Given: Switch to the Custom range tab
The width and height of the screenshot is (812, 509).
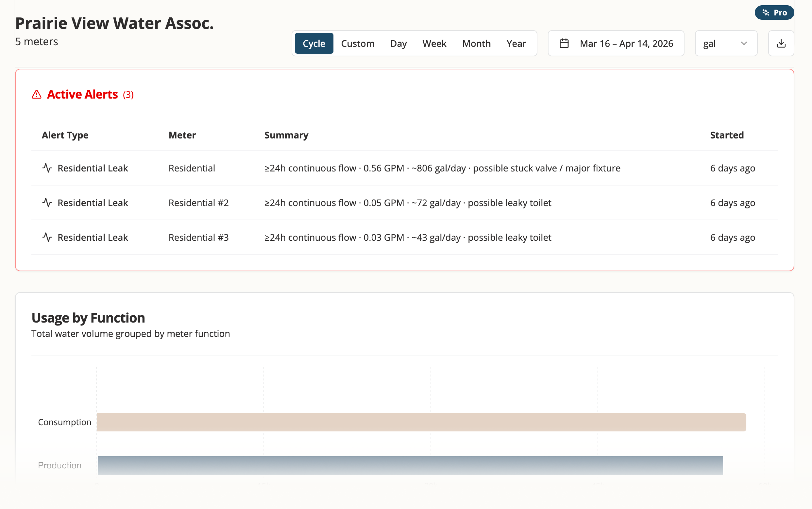Looking at the screenshot, I should (x=357, y=43).
